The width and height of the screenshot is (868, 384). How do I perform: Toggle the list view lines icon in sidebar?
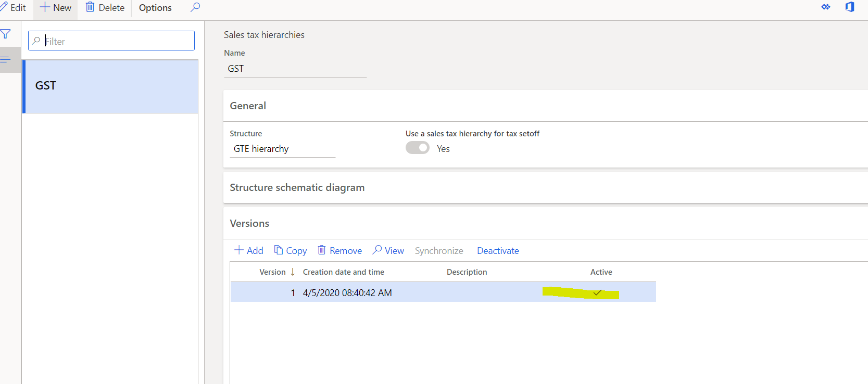[x=6, y=59]
